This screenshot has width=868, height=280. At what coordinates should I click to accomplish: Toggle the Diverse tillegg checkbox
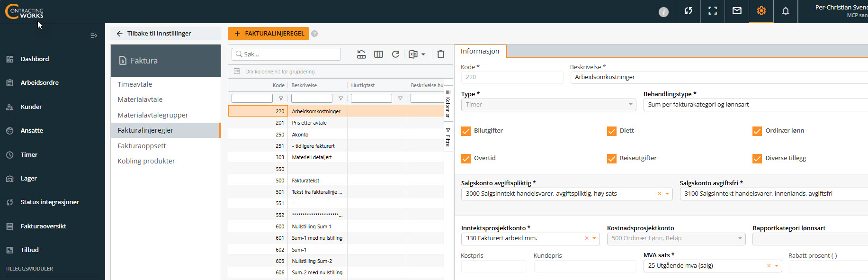point(757,159)
